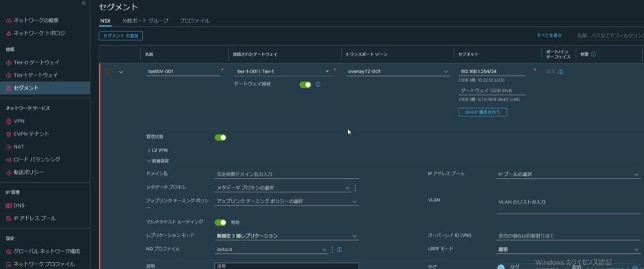Click the グローバル ネットワーク構成 sidebar icon

[x=9, y=252]
